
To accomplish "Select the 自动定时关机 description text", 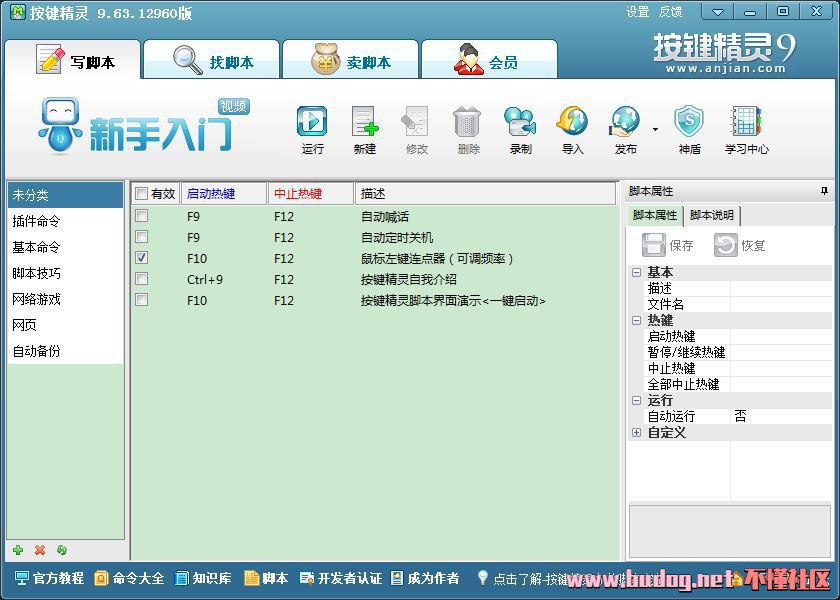I will (x=397, y=237).
